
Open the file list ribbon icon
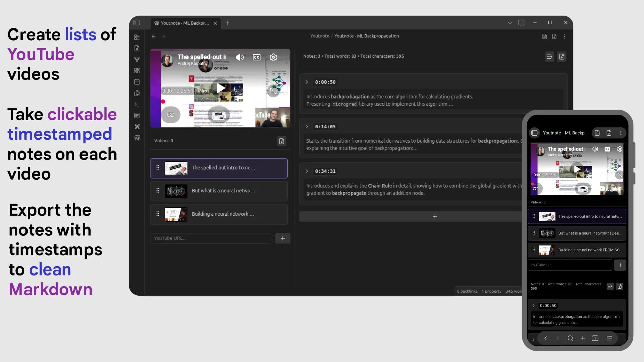click(x=137, y=37)
